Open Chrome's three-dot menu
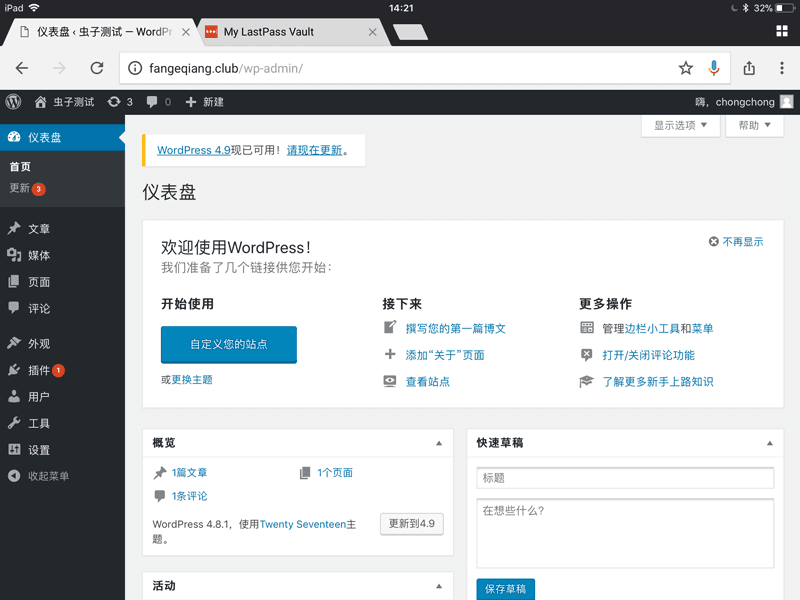This screenshot has width=800, height=600. coord(782,69)
